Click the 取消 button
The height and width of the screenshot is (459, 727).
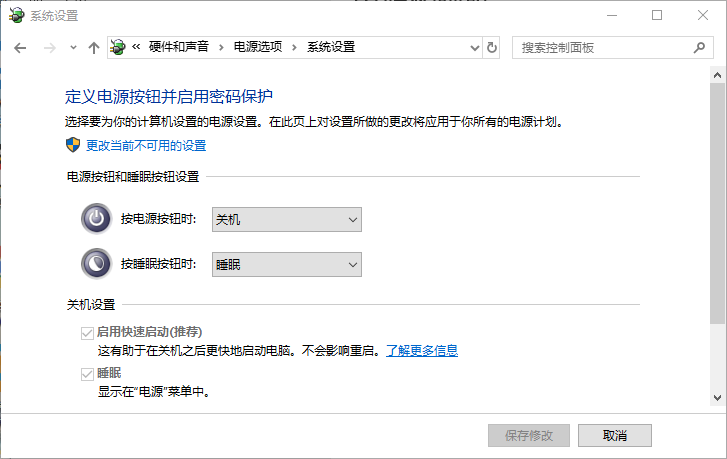(x=614, y=436)
